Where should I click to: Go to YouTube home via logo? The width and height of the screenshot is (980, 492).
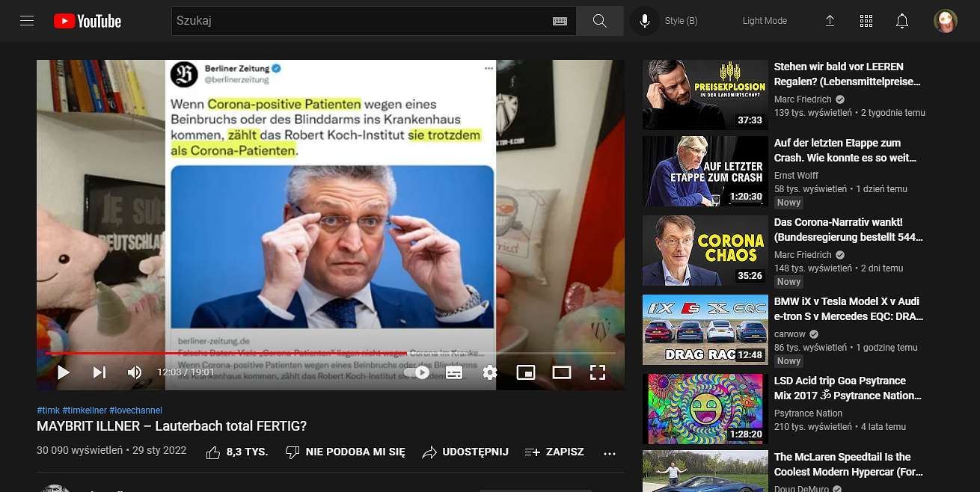88,21
